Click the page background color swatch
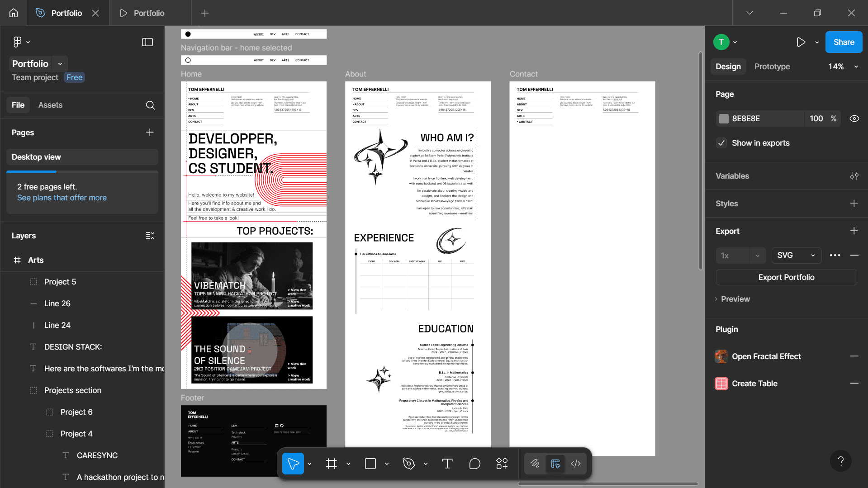The image size is (868, 488). (724, 118)
